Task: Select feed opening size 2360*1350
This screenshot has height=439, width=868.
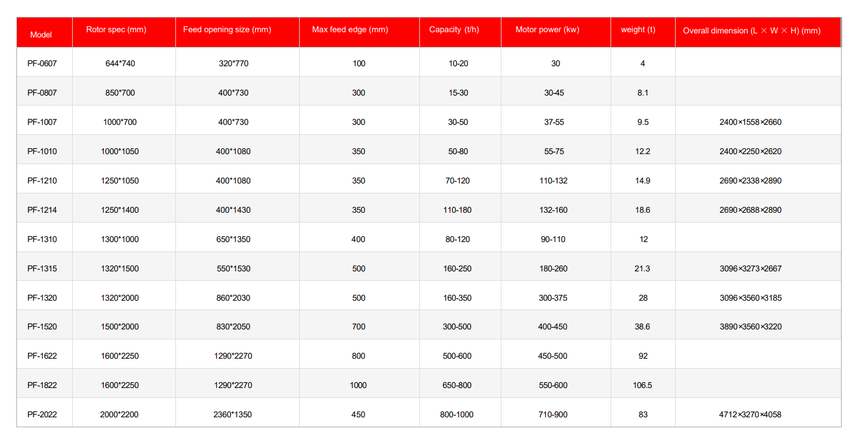Action: coord(233,414)
